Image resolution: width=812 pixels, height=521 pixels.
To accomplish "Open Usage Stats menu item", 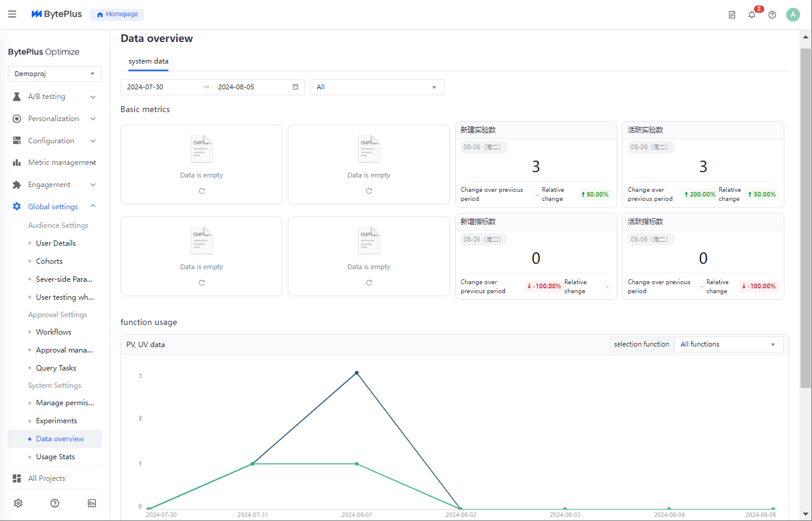I will [x=55, y=457].
